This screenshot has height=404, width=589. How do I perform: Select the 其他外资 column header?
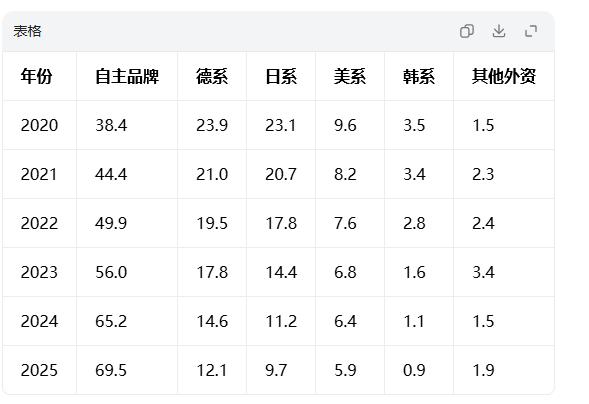(x=504, y=76)
